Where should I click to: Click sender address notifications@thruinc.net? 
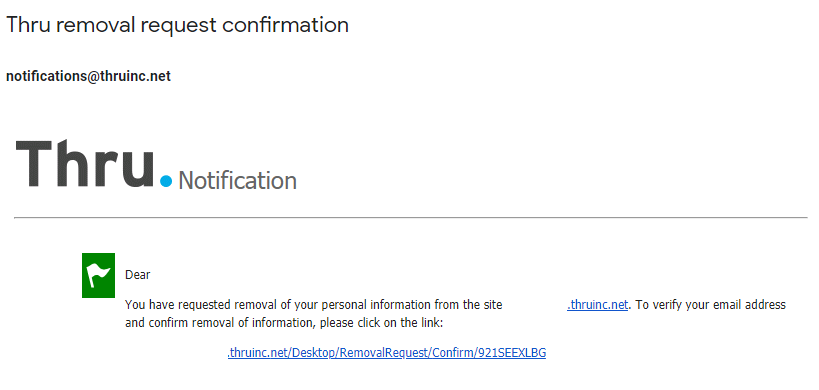pos(88,76)
